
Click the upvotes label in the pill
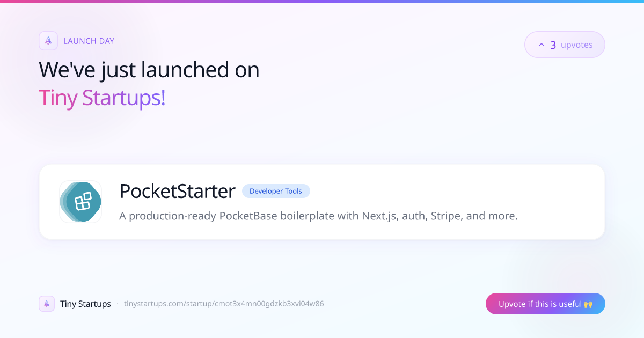pos(577,45)
